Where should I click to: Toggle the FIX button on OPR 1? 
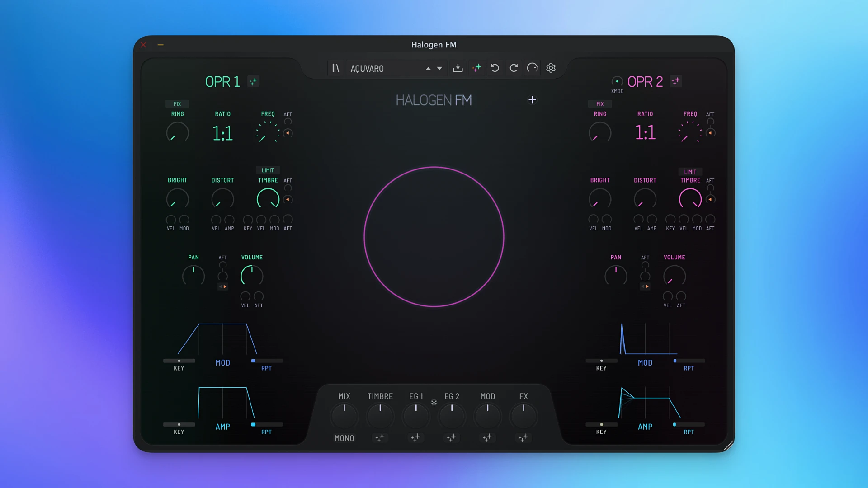coord(177,104)
